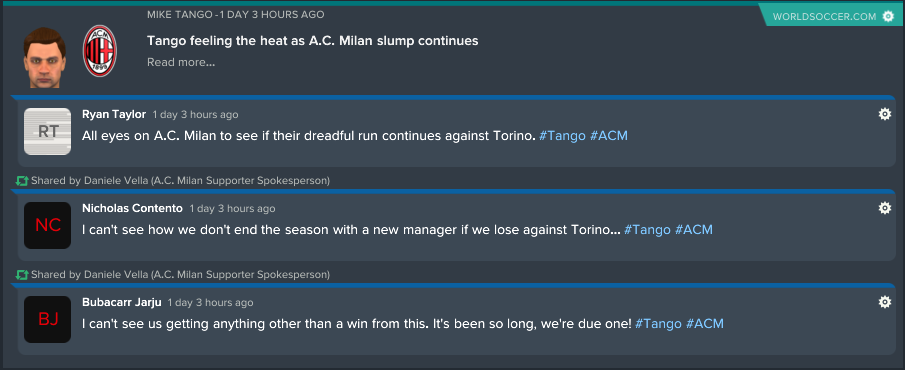
Task: Click the WorldSoccer.com gear icon
Action: coord(888,16)
